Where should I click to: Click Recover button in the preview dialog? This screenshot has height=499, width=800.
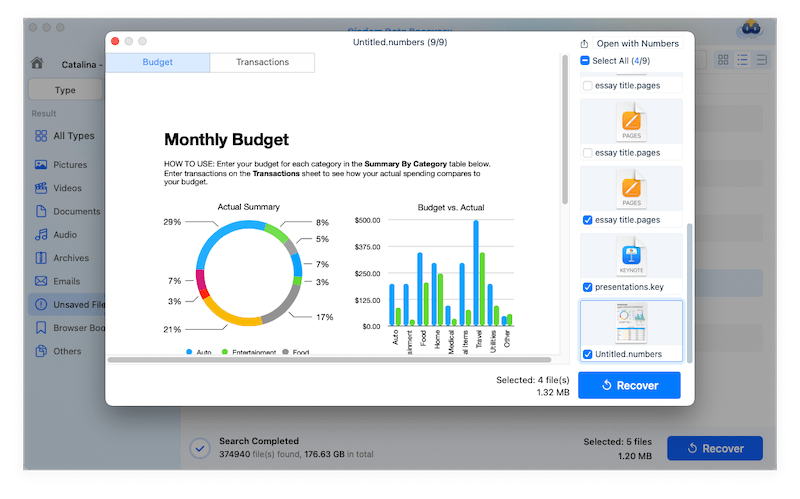coord(629,385)
